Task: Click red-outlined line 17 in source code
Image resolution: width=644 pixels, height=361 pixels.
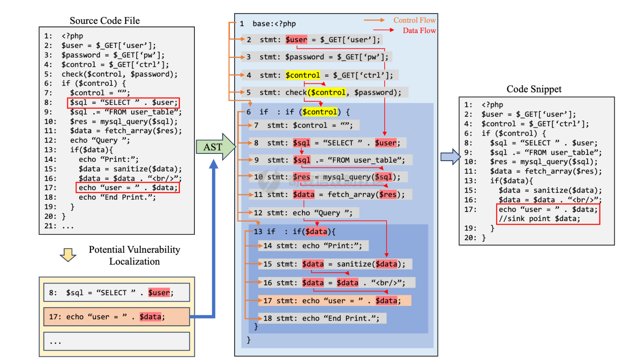Action: coord(128,188)
